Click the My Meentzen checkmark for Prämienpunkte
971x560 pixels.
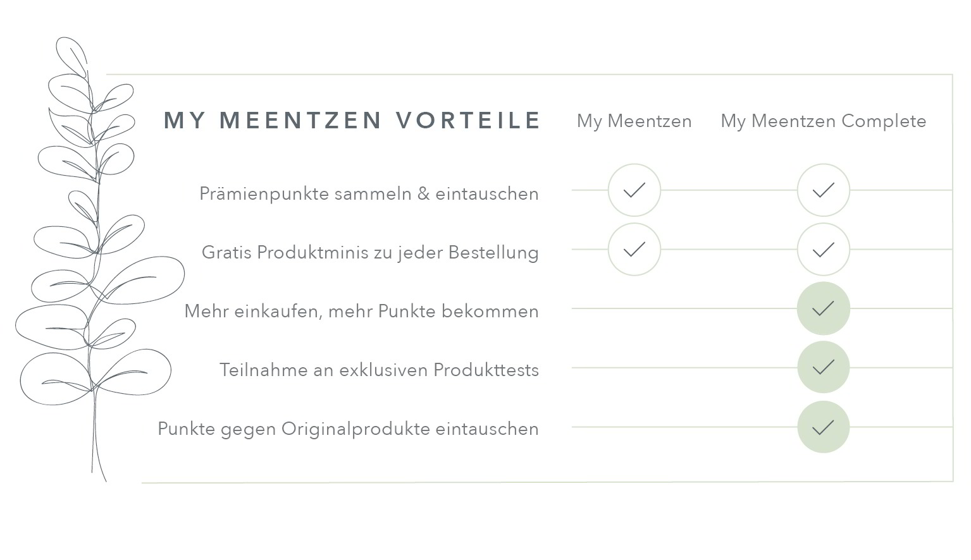pyautogui.click(x=634, y=190)
